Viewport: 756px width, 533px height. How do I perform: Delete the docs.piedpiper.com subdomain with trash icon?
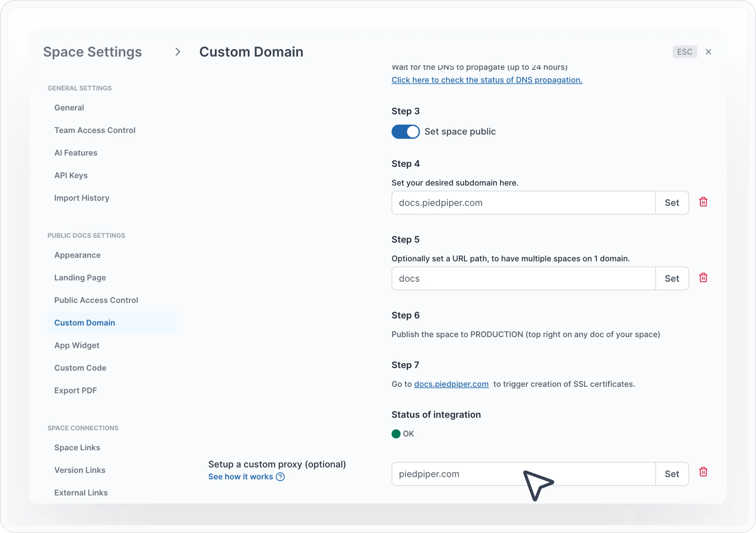click(x=703, y=202)
